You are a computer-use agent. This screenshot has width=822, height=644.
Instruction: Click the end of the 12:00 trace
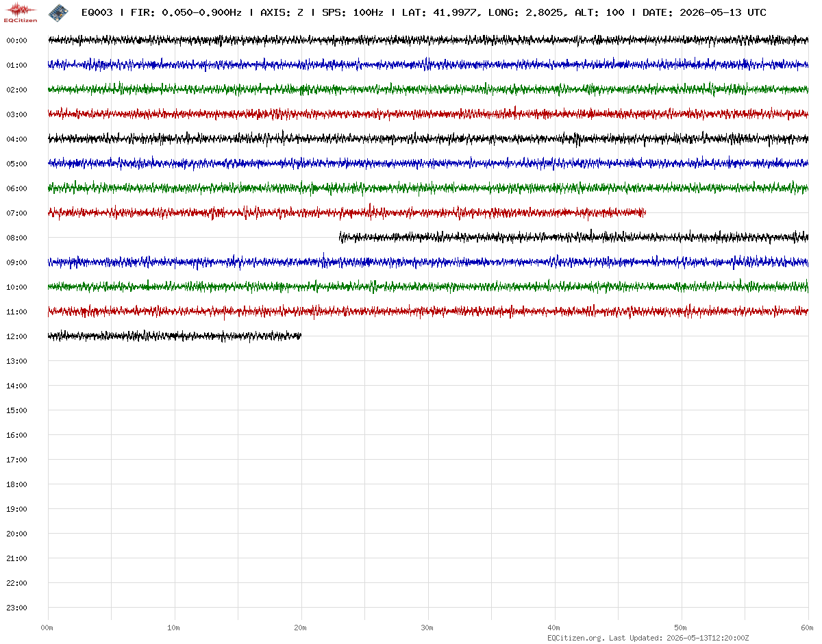pos(300,336)
